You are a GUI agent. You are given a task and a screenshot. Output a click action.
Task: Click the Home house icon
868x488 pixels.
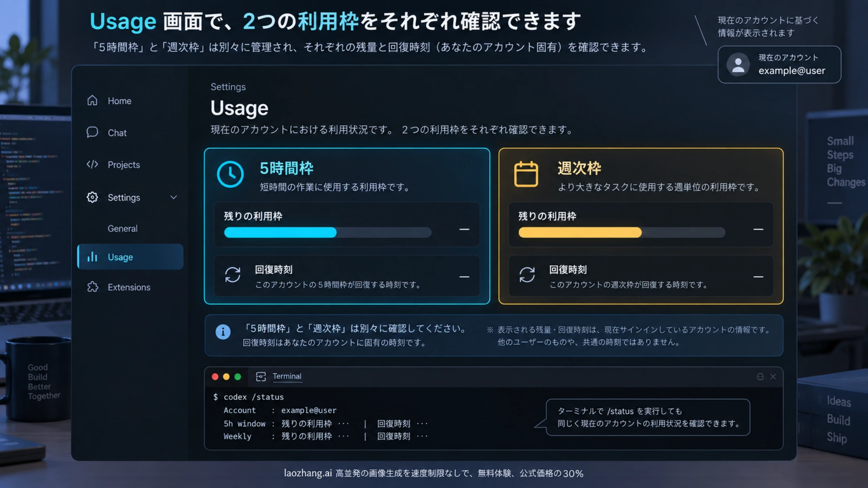click(92, 100)
